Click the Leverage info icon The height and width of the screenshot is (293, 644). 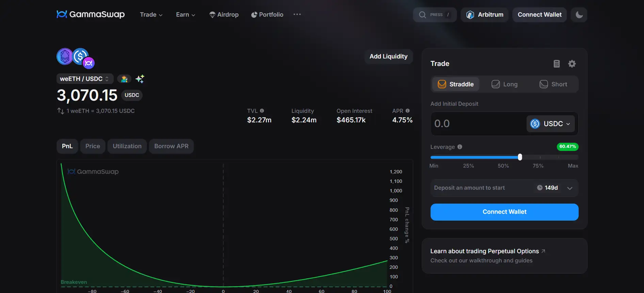coord(460,147)
